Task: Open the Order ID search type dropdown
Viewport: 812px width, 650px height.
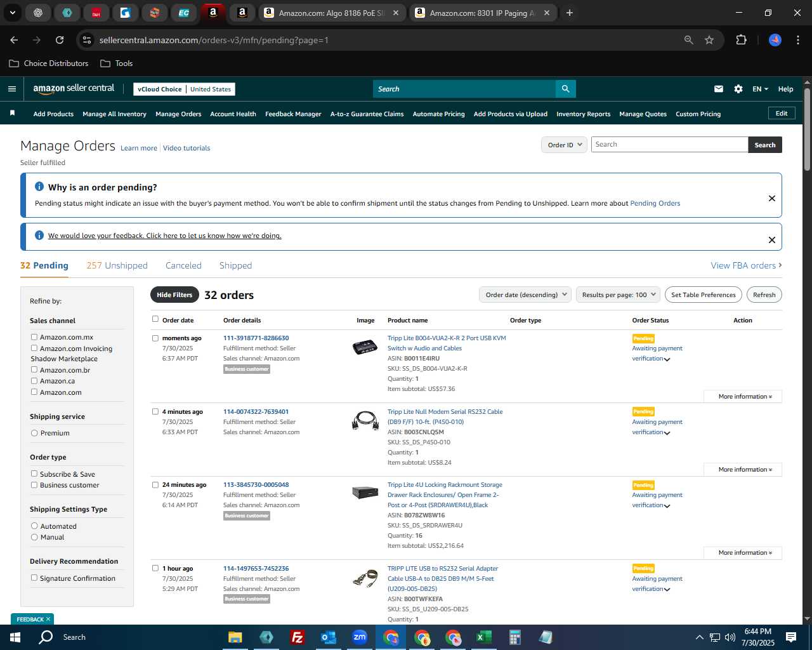Action: (564, 145)
